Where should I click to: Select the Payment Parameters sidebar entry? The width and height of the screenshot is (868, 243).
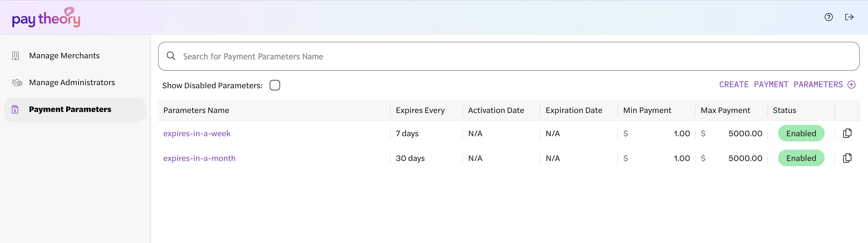click(x=70, y=109)
